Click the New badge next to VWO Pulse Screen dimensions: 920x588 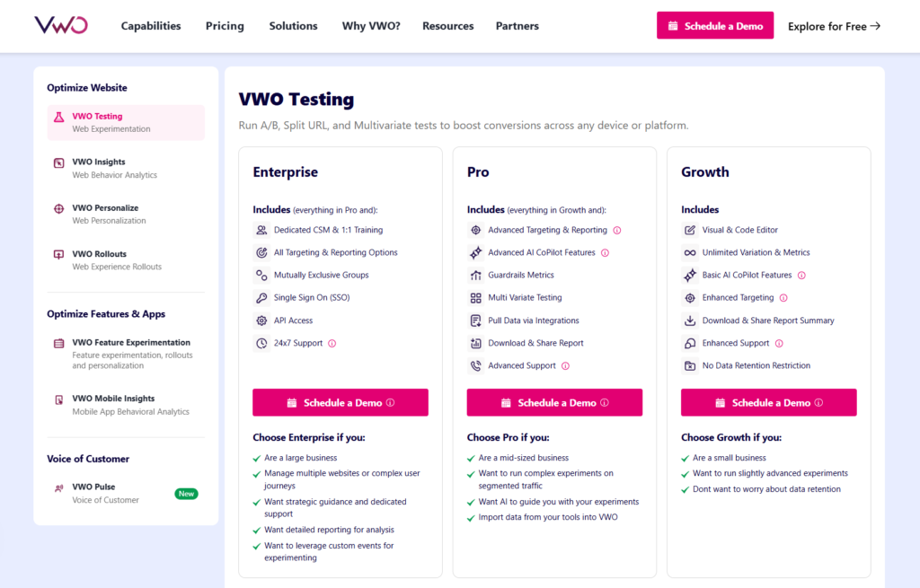pyautogui.click(x=186, y=493)
